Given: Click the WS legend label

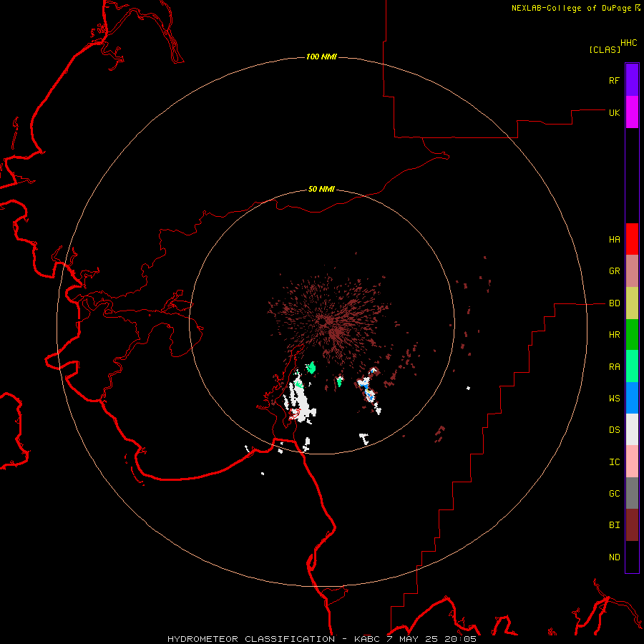Looking at the screenshot, I should click(614, 399).
